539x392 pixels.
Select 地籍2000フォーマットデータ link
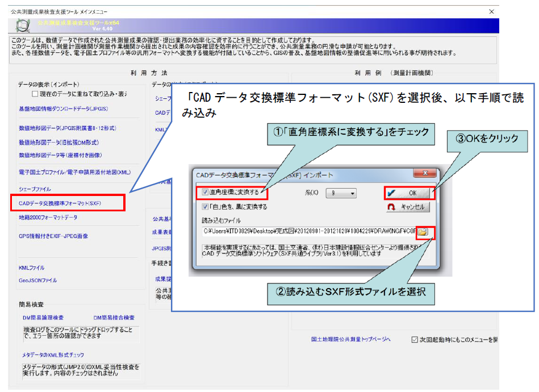(x=48, y=218)
